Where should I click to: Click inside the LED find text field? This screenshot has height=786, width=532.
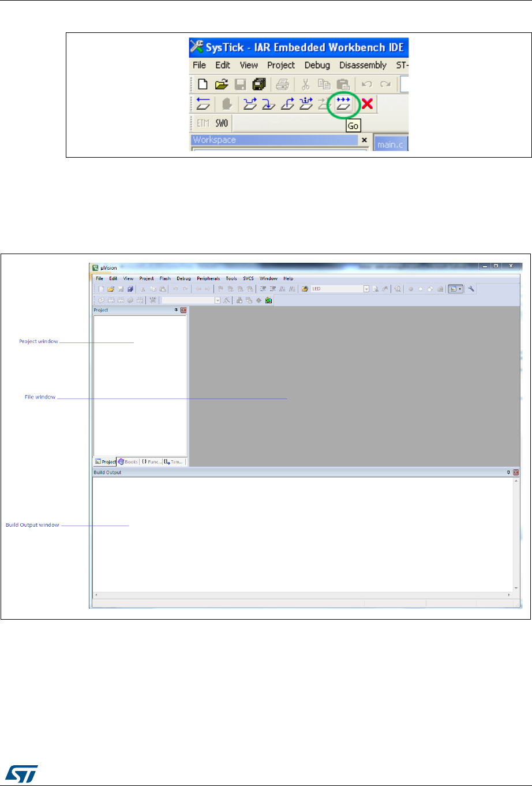click(337, 289)
